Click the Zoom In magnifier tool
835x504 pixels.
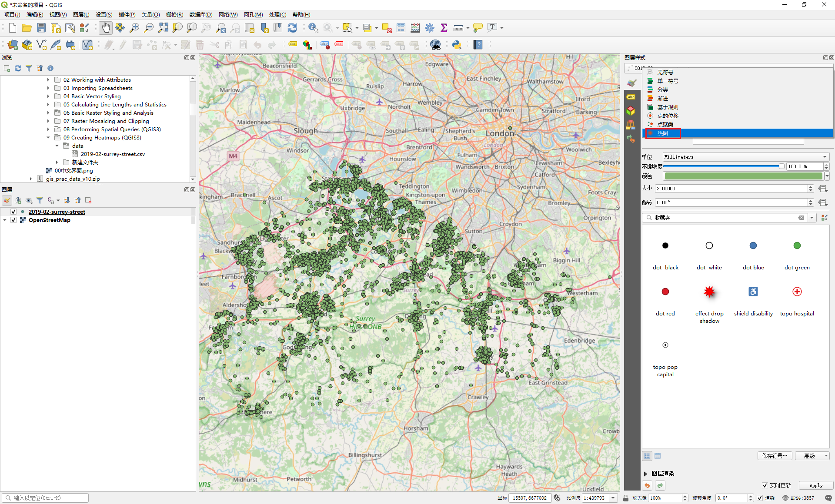pos(134,28)
